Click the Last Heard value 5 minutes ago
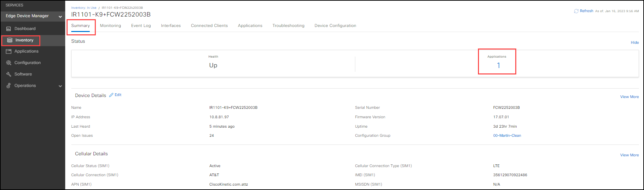 pyautogui.click(x=222, y=127)
